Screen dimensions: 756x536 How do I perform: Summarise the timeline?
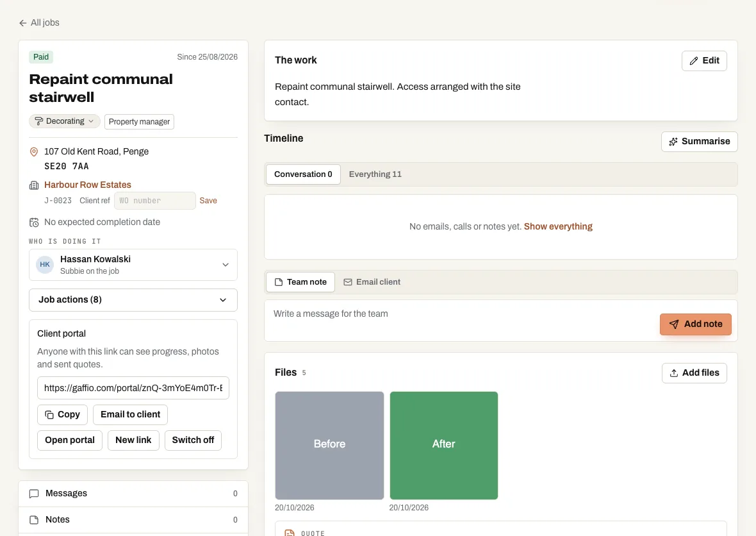pos(699,141)
